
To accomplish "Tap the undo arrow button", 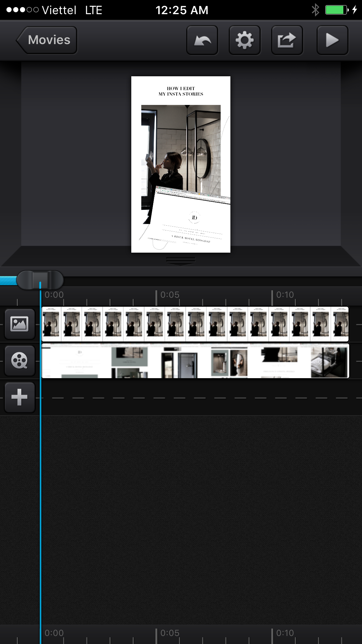I will click(x=202, y=40).
